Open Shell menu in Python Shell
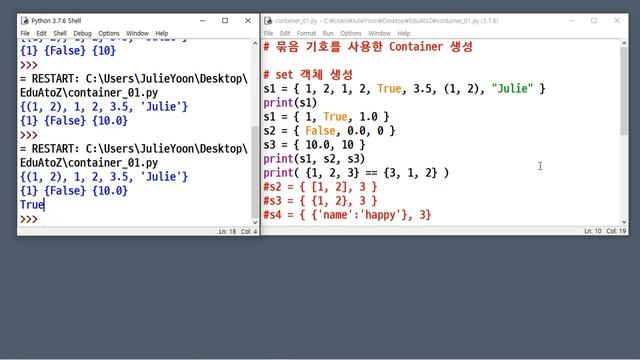Image resolution: width=640 pixels, height=360 pixels. [60, 33]
